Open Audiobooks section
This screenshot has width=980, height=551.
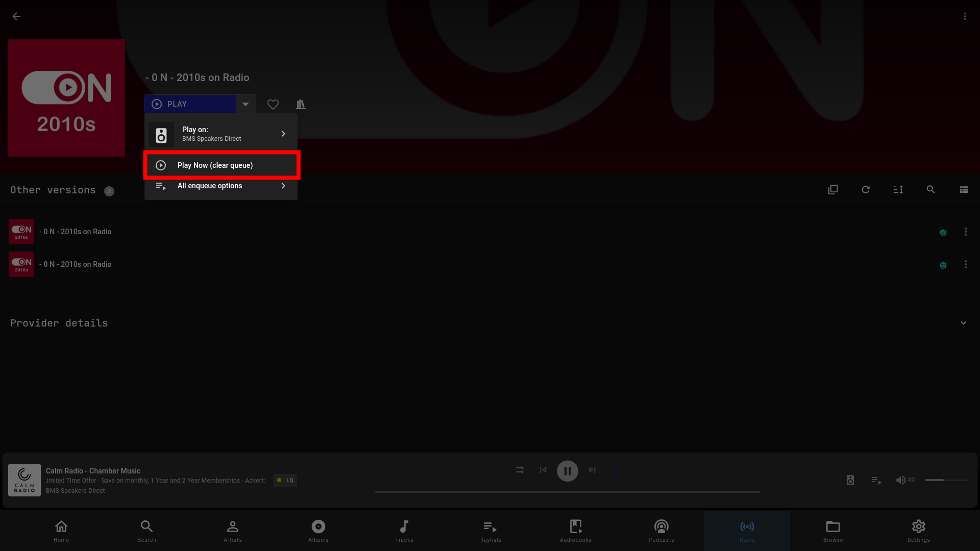pyautogui.click(x=576, y=531)
